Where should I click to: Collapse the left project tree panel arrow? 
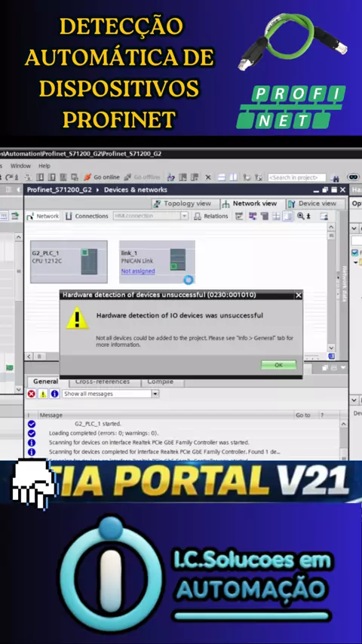18,190
